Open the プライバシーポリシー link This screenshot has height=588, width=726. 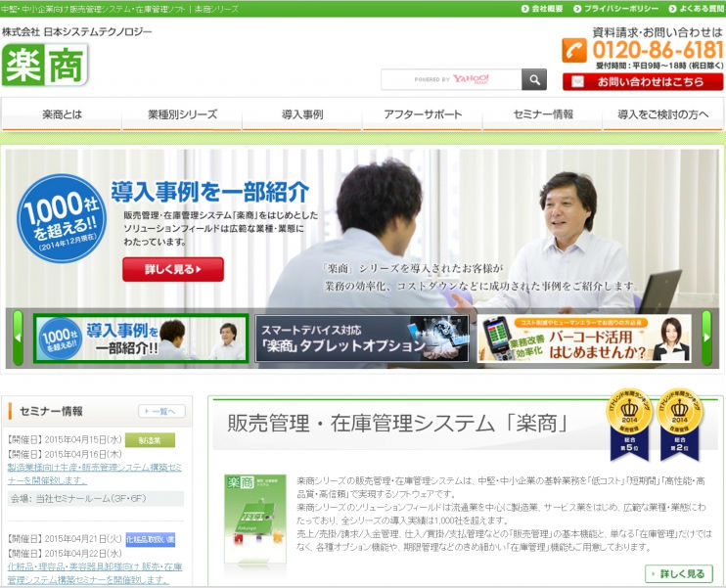click(615, 9)
